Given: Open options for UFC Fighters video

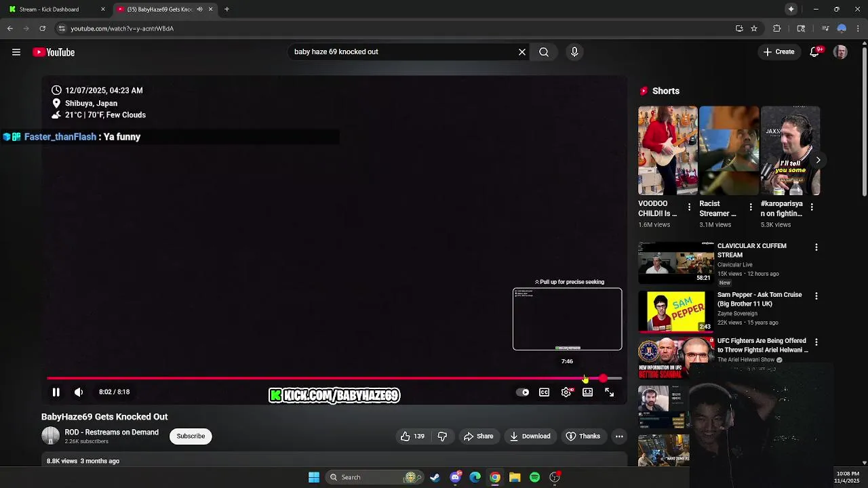Looking at the screenshot, I should pos(816,342).
